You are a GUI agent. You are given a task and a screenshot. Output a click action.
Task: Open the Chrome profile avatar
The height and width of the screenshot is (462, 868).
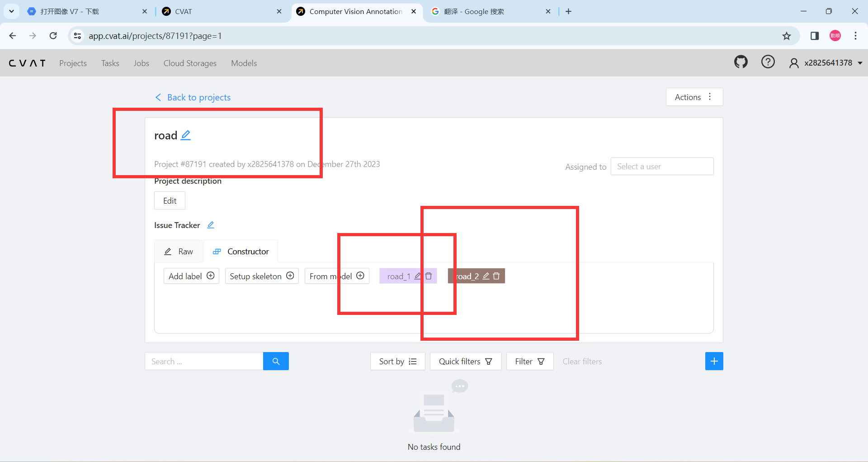pyautogui.click(x=835, y=36)
